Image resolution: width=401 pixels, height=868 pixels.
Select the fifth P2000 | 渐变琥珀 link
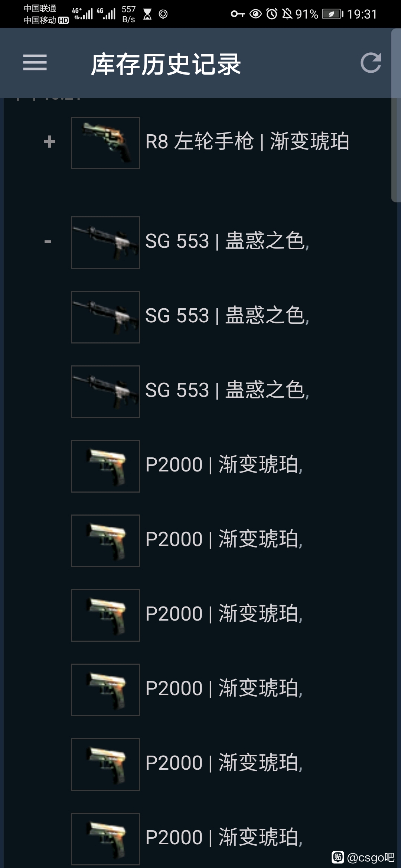224,763
